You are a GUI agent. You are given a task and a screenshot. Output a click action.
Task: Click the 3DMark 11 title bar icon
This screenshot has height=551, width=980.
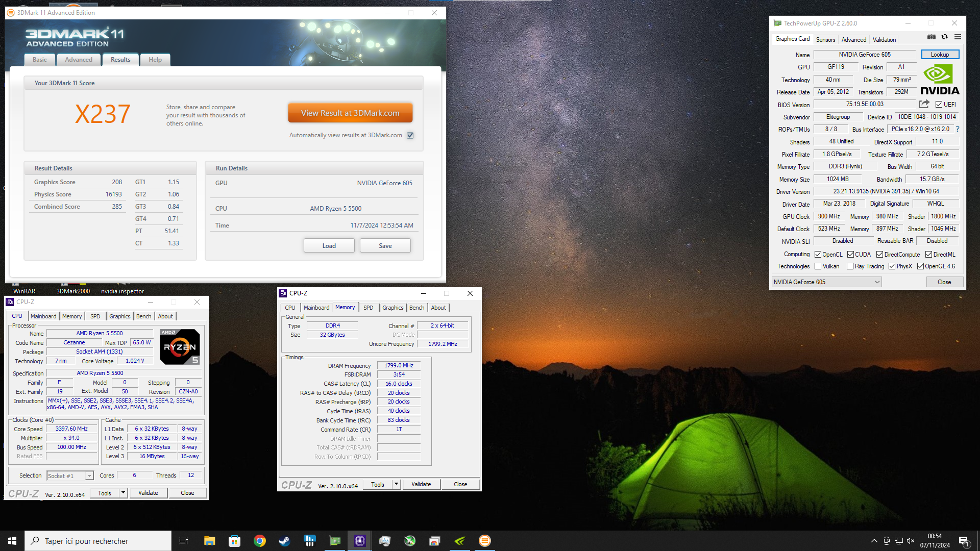pos(11,13)
